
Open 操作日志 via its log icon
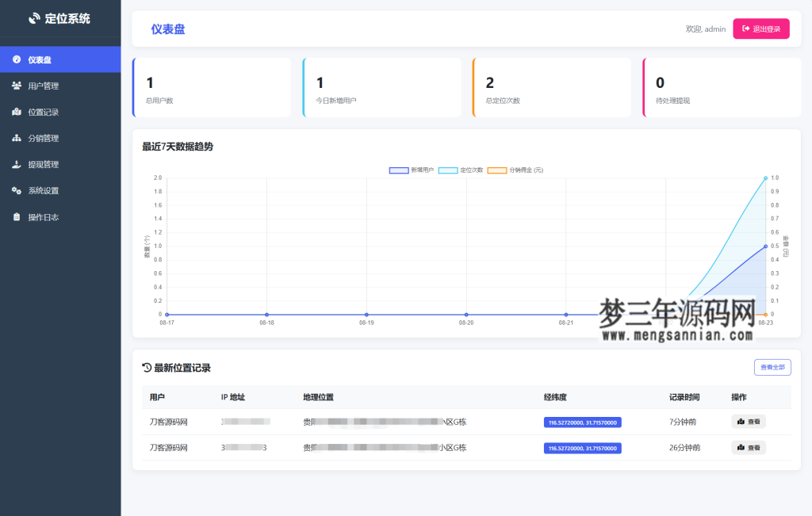(x=17, y=216)
